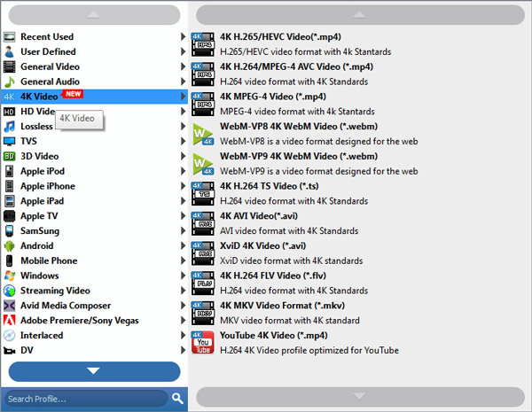
Task: Choose 4K H.265/HEVC Video (*.mp4) format
Action: coord(358,44)
